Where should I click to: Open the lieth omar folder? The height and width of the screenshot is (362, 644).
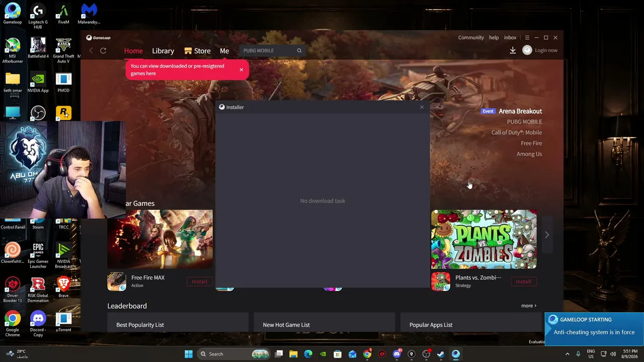(x=13, y=82)
